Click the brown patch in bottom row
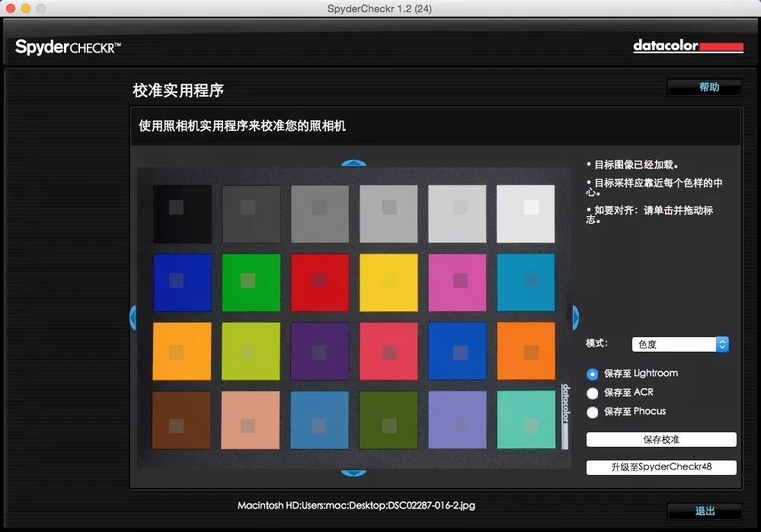 [x=181, y=420]
